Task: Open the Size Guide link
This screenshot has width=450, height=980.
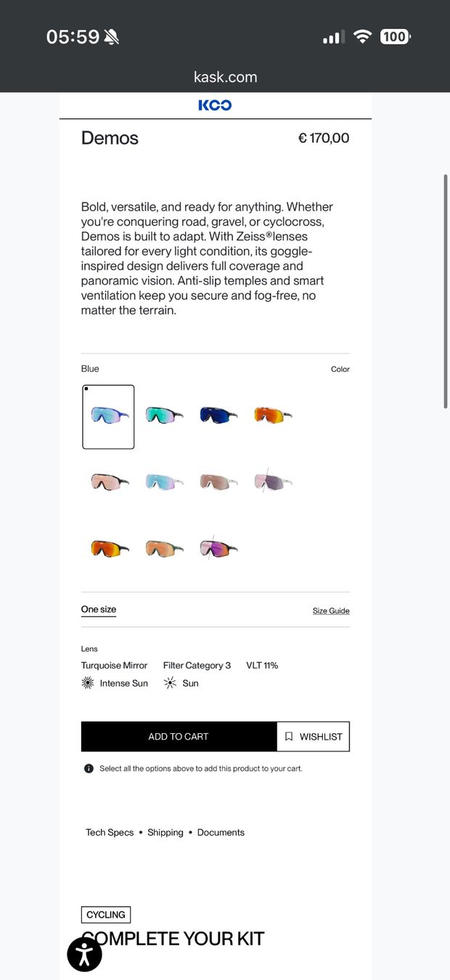Action: tap(331, 611)
